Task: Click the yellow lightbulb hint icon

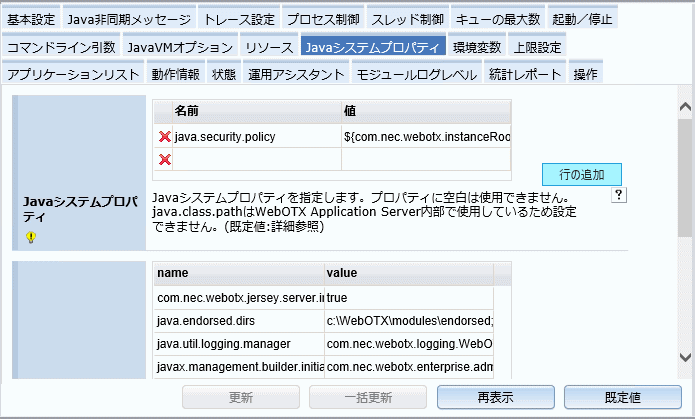Action: pos(31,237)
